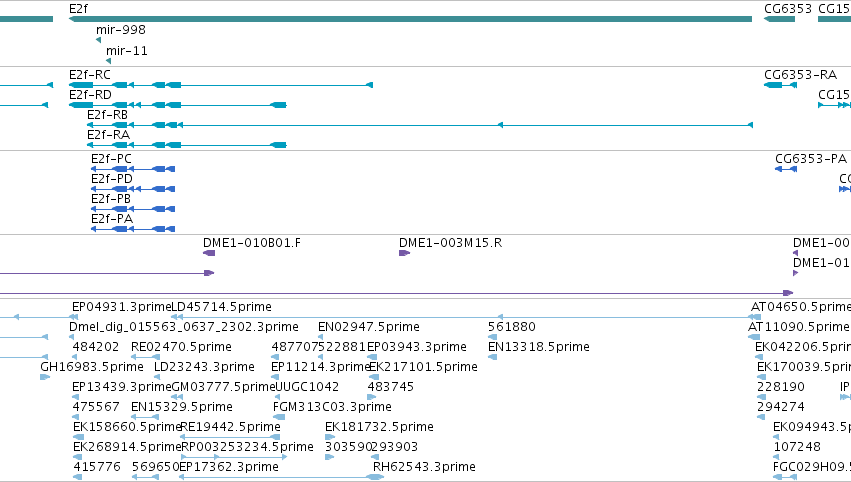Click the AT11090.5prime label
Image resolution: width=851 pixels, height=482 pixels.
798,327
